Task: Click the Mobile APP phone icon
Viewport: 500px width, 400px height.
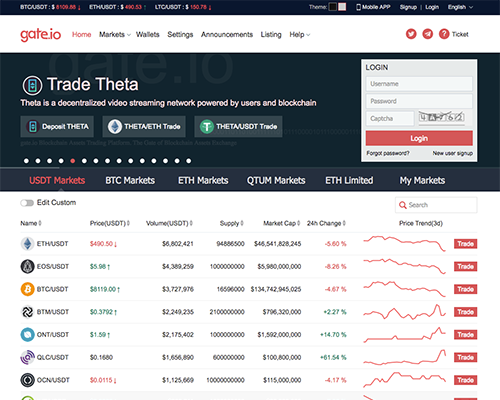Action: click(x=358, y=7)
